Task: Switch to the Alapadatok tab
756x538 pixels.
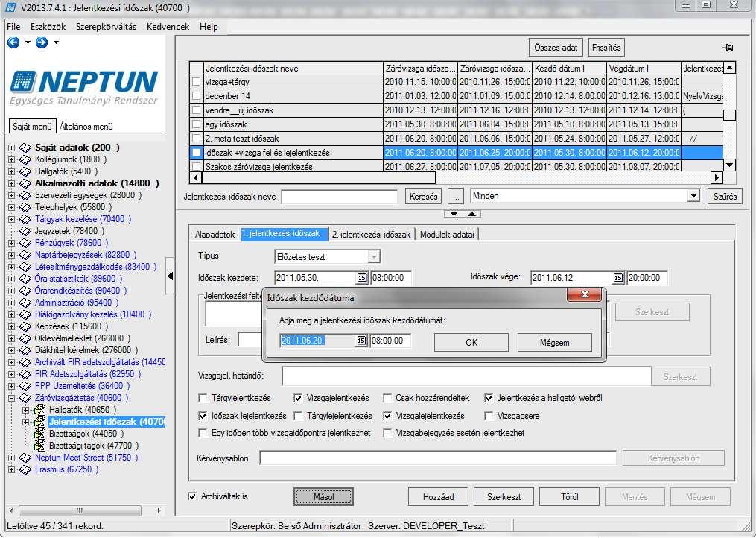Action: (215, 235)
